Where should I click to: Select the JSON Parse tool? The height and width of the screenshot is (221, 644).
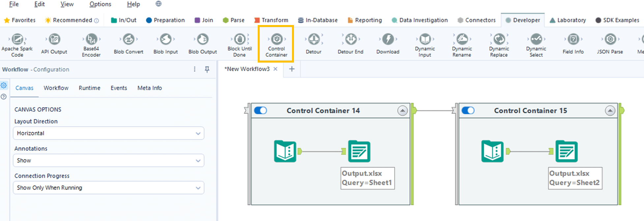610,44
